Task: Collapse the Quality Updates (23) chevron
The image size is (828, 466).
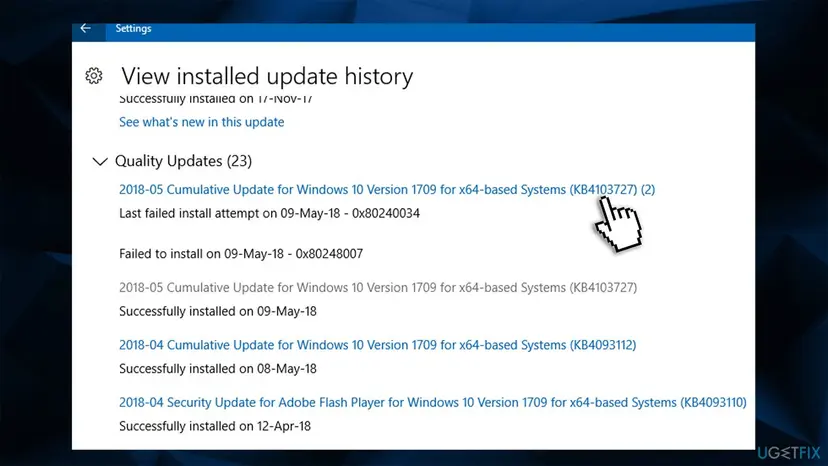Action: coord(100,161)
